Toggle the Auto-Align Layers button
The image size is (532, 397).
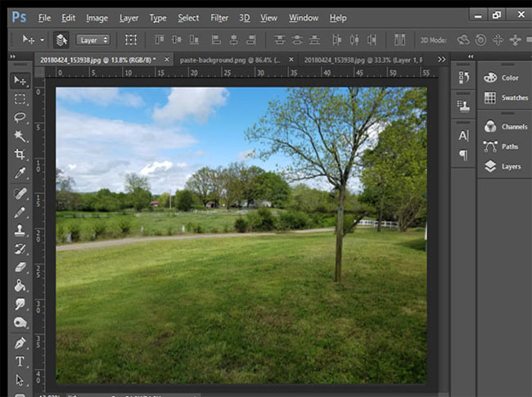[399, 39]
